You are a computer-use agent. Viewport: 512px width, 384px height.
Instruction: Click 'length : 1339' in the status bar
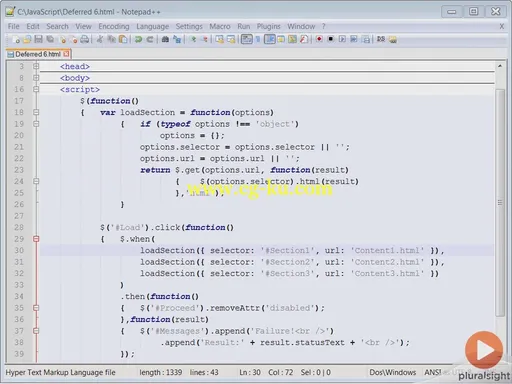pyautogui.click(x=161, y=372)
